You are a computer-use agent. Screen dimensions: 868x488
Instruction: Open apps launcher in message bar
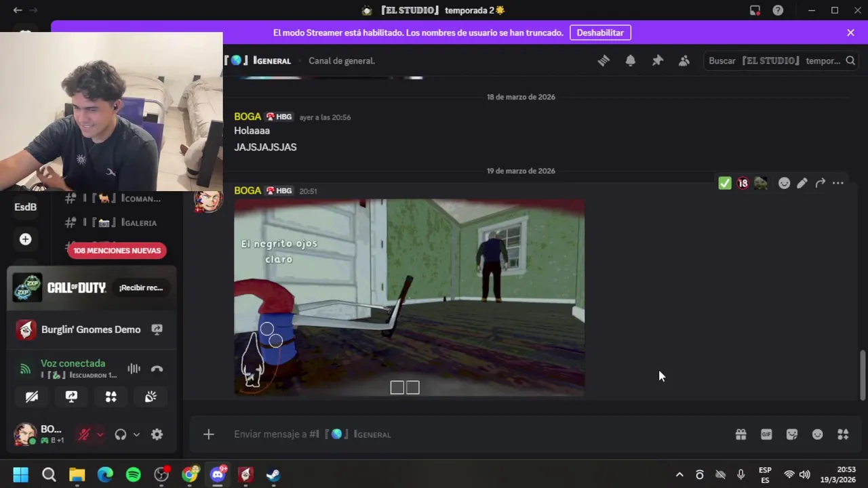[x=843, y=434]
